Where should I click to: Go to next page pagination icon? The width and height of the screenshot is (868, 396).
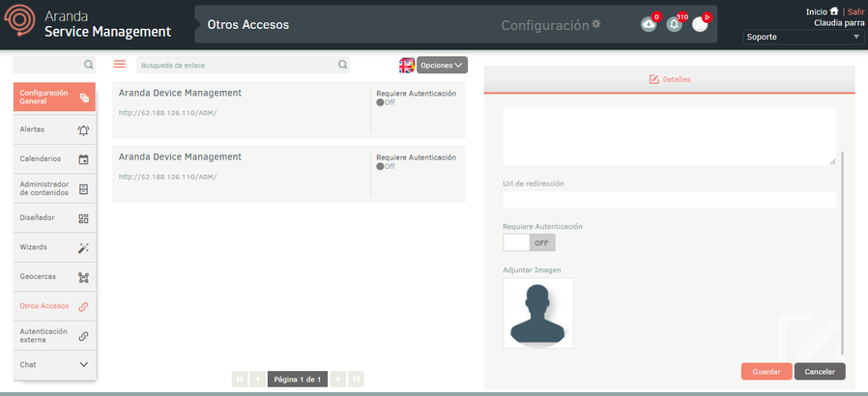(x=338, y=379)
